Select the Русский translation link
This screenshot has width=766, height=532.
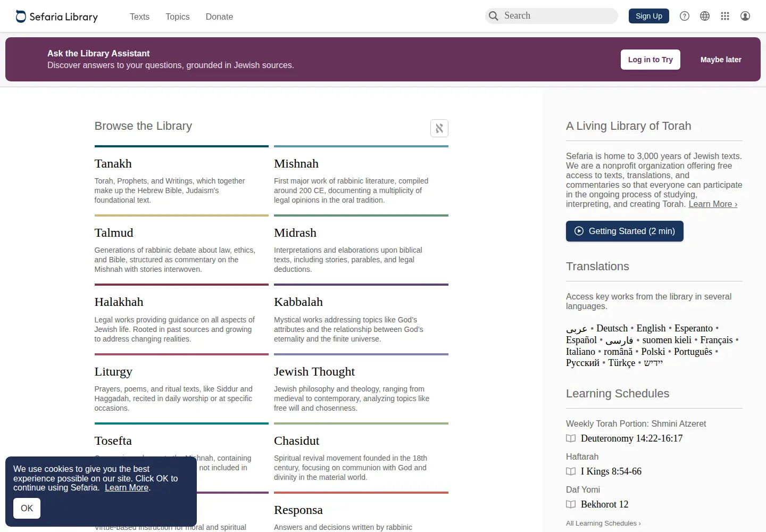pos(582,363)
